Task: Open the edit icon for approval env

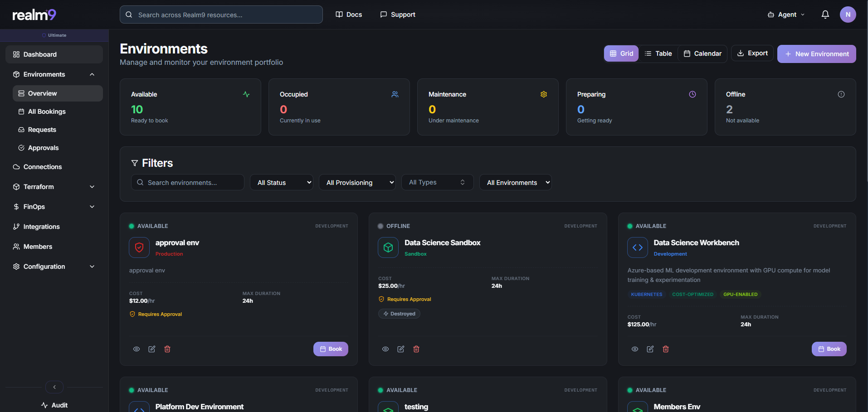Action: click(x=151, y=349)
